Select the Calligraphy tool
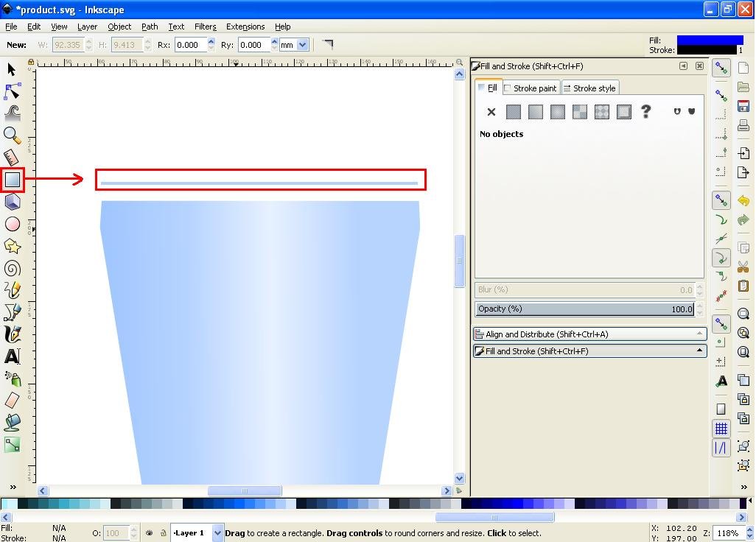The image size is (756, 542). click(11, 334)
